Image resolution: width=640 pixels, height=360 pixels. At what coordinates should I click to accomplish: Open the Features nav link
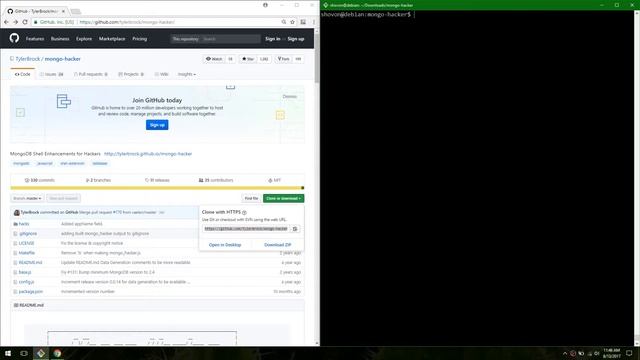tap(35, 39)
